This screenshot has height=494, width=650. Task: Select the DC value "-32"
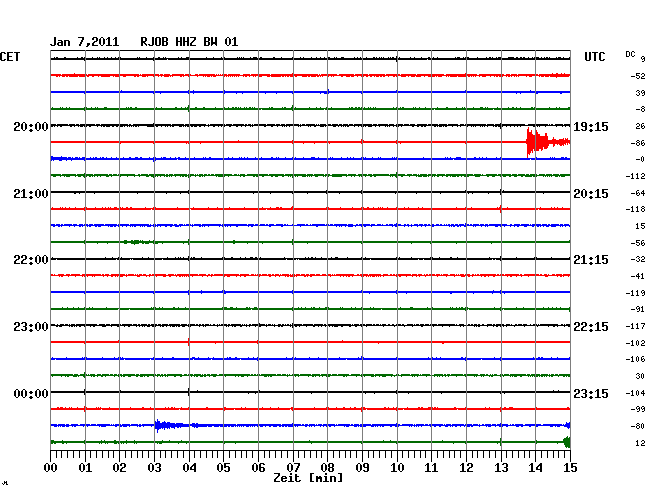(x=638, y=259)
